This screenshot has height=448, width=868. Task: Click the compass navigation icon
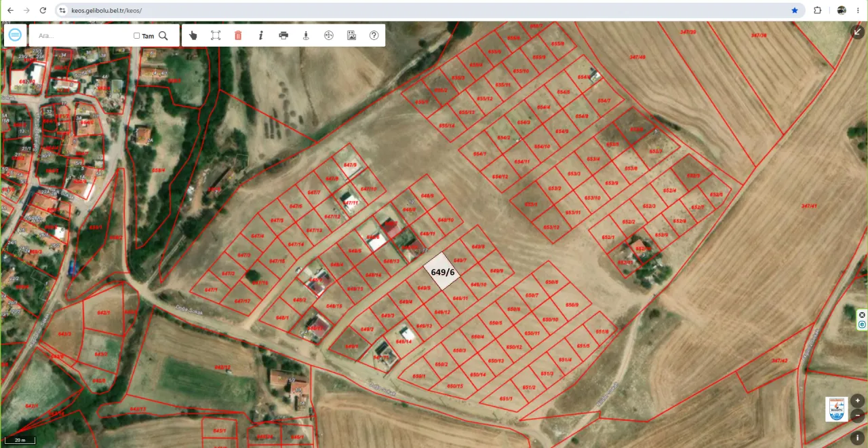(x=329, y=35)
